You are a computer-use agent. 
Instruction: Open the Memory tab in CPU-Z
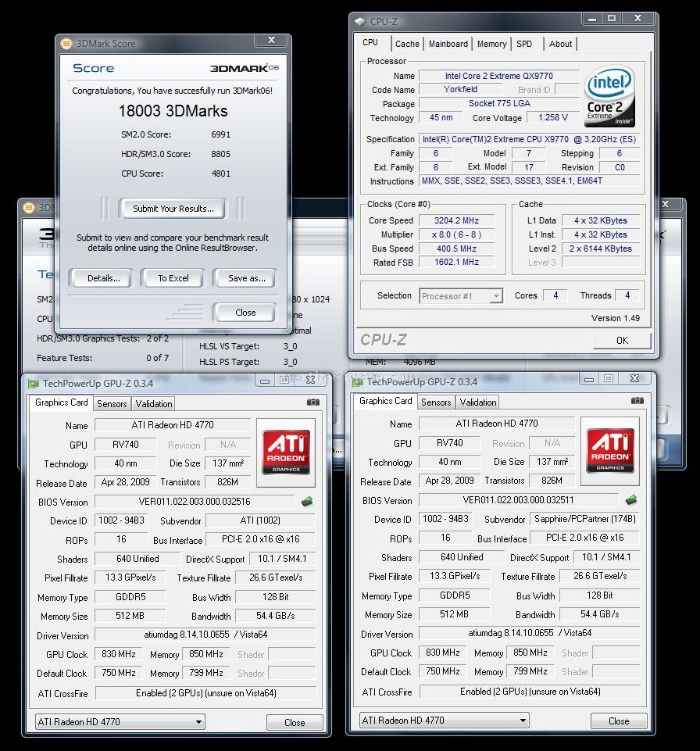(x=491, y=44)
